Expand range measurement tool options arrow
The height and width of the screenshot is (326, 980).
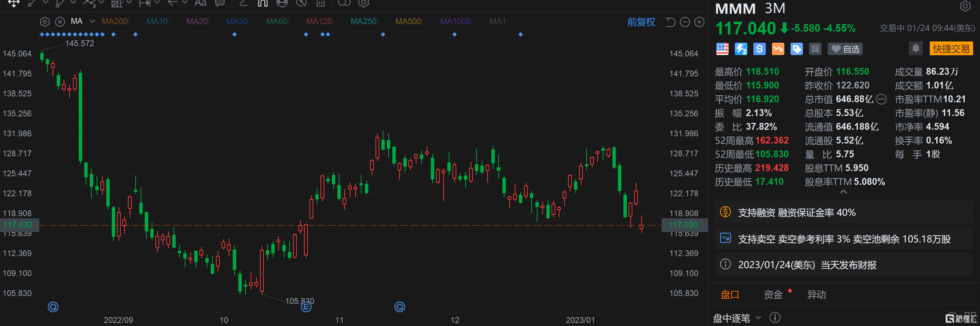point(157,2)
